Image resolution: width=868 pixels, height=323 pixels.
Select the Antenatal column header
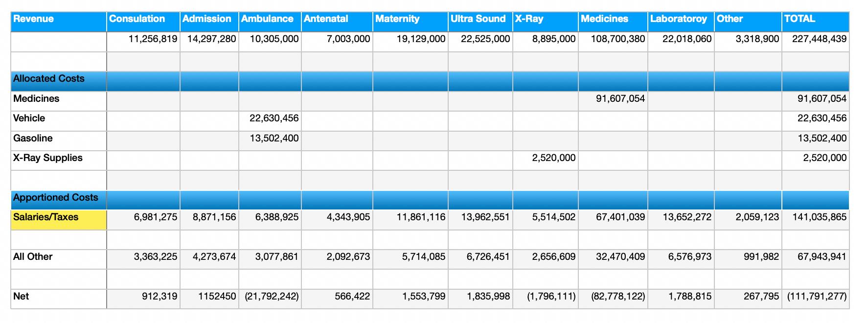(337, 22)
